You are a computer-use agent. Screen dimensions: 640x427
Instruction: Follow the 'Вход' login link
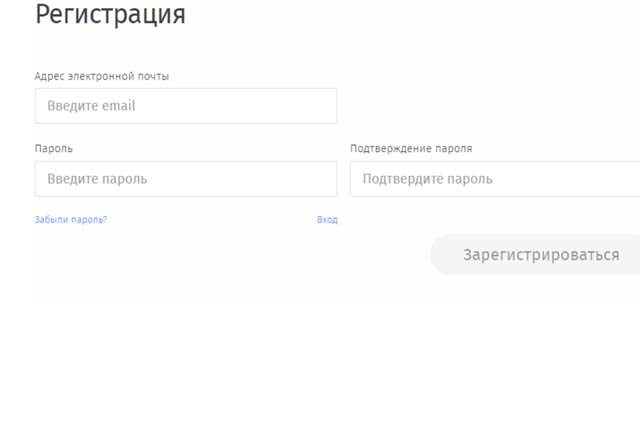tap(327, 220)
